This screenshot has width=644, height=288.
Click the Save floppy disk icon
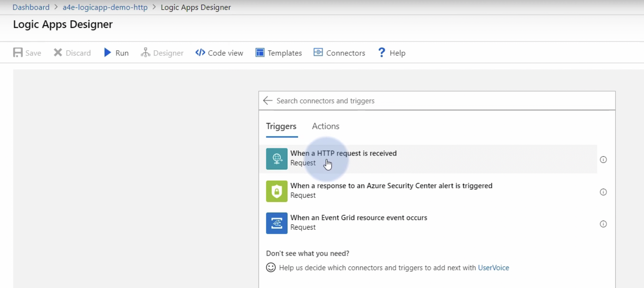point(18,52)
